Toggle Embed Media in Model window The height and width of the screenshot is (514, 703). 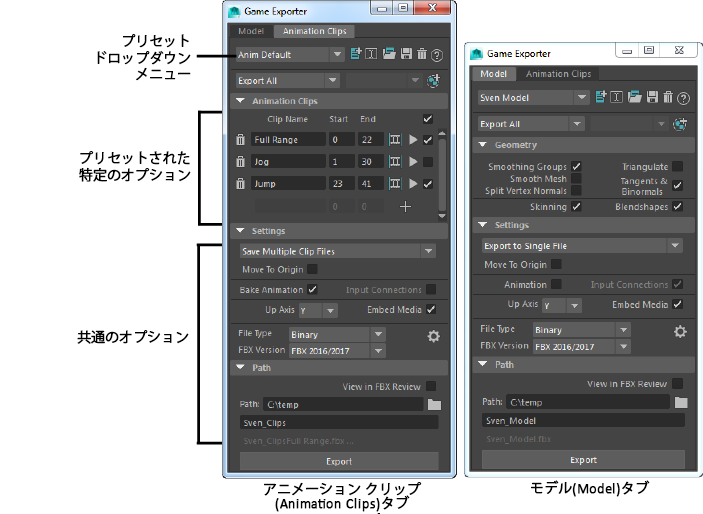(678, 305)
